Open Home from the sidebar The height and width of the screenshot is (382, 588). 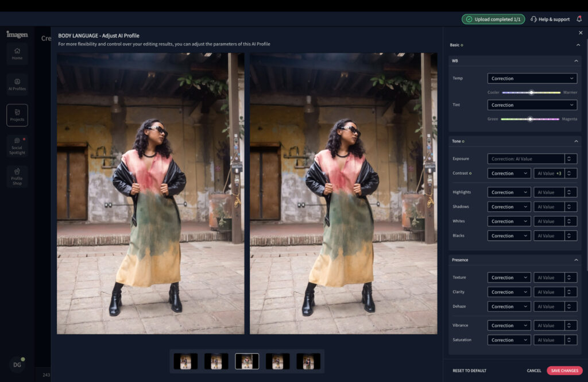pyautogui.click(x=17, y=53)
